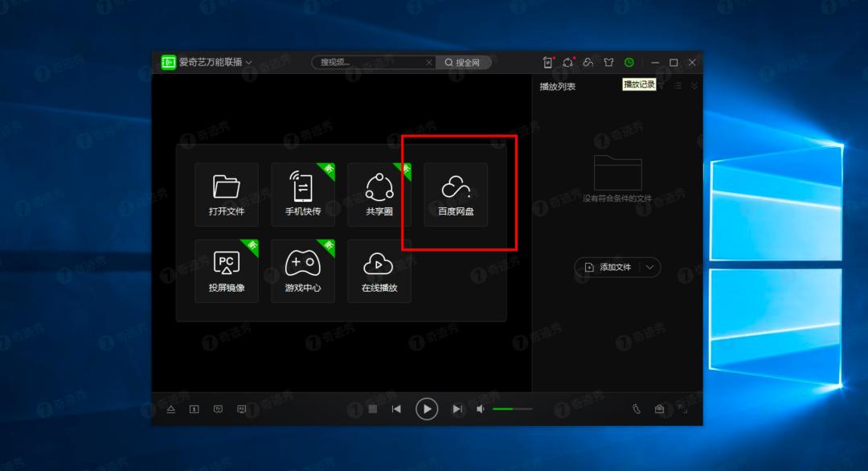The image size is (868, 471).
Task: Click the 添加文件 button
Action: tap(608, 268)
